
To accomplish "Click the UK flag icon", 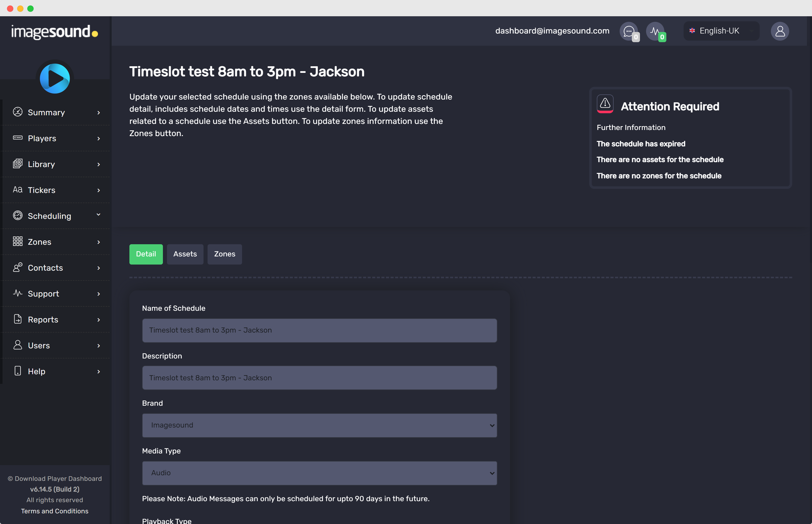I will click(692, 31).
